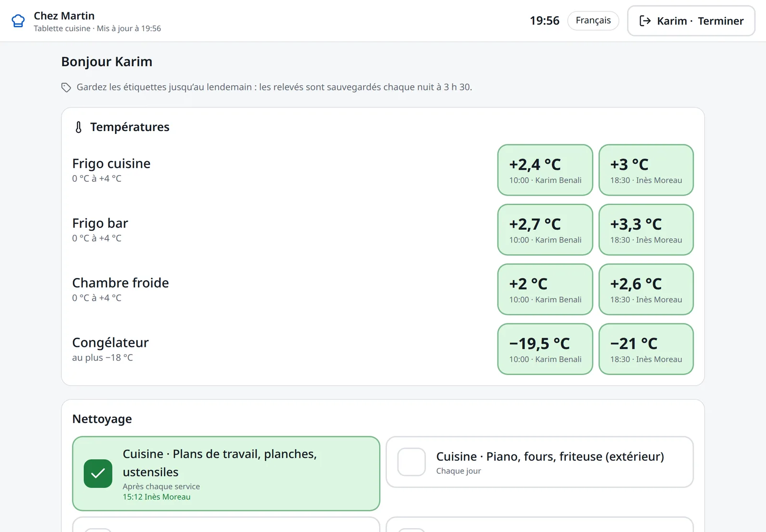
Task: Click 'Tablette cuisine · Mis à jour à 19:56'
Action: tap(97, 28)
